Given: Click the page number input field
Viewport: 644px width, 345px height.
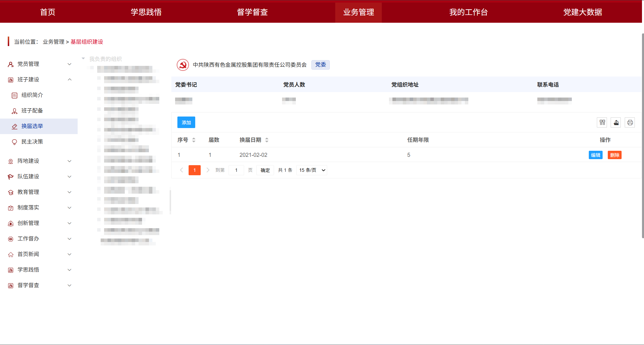Looking at the screenshot, I should [236, 170].
